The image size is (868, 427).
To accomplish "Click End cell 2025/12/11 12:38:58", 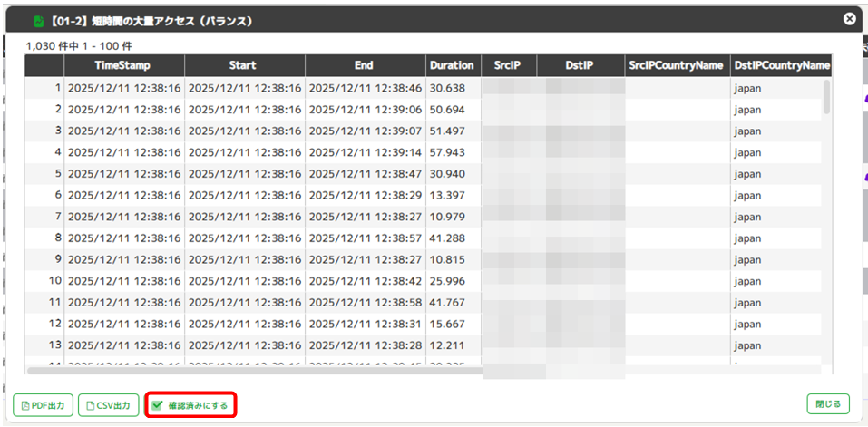I will point(366,303).
